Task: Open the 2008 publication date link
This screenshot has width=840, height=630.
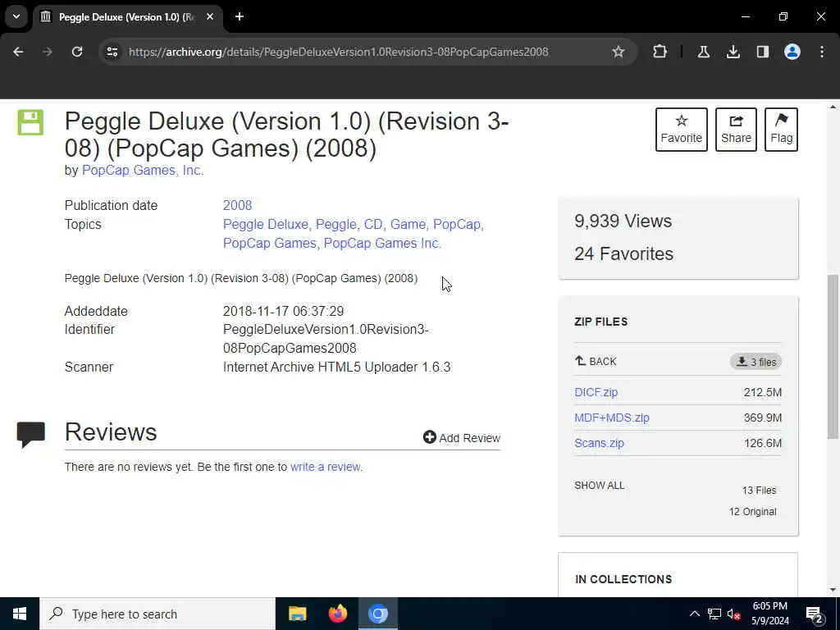Action: (x=237, y=205)
